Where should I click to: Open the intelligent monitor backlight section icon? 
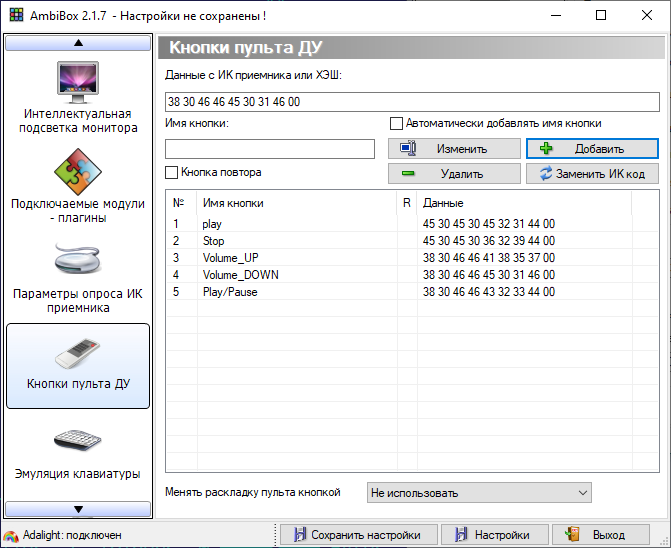pyautogui.click(x=78, y=82)
